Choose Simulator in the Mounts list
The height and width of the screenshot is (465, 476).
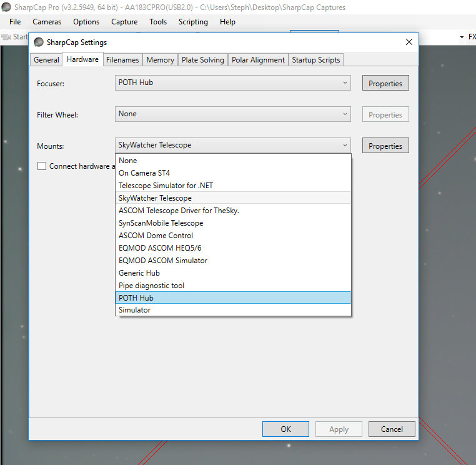[233, 310]
